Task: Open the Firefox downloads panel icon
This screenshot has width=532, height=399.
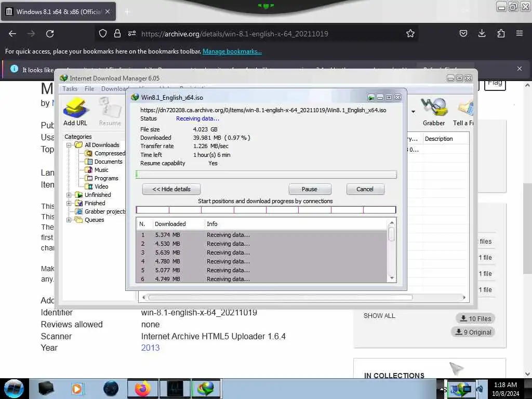Action: pyautogui.click(x=482, y=33)
